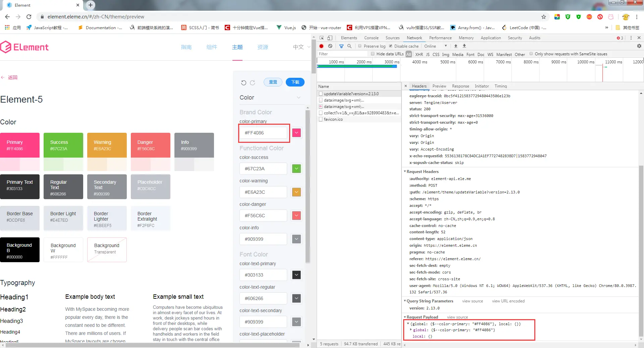Filter network requests by CSS type

(436, 54)
